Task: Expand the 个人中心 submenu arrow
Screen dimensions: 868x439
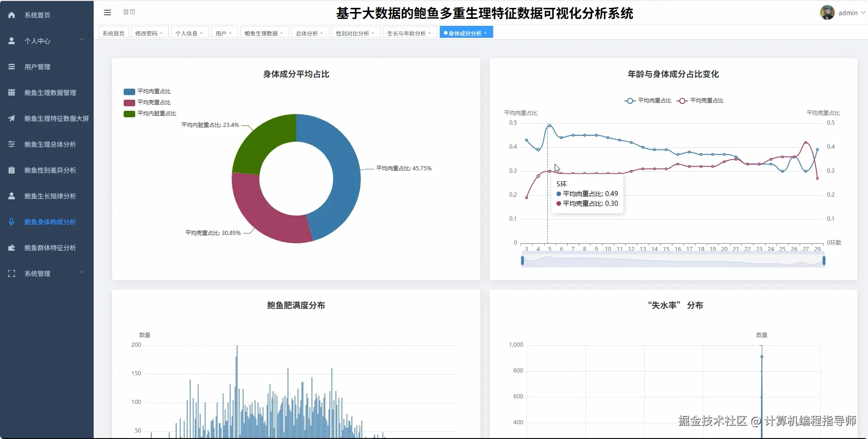Action: (x=82, y=40)
